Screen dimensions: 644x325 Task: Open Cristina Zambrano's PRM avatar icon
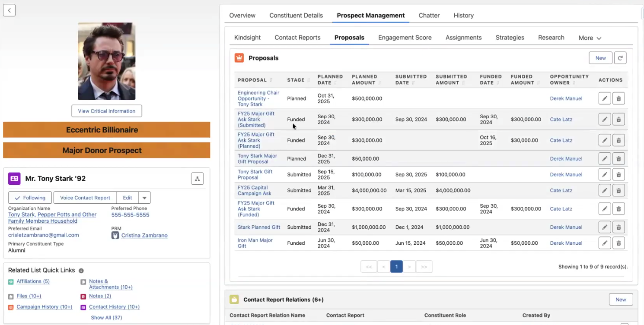115,235
